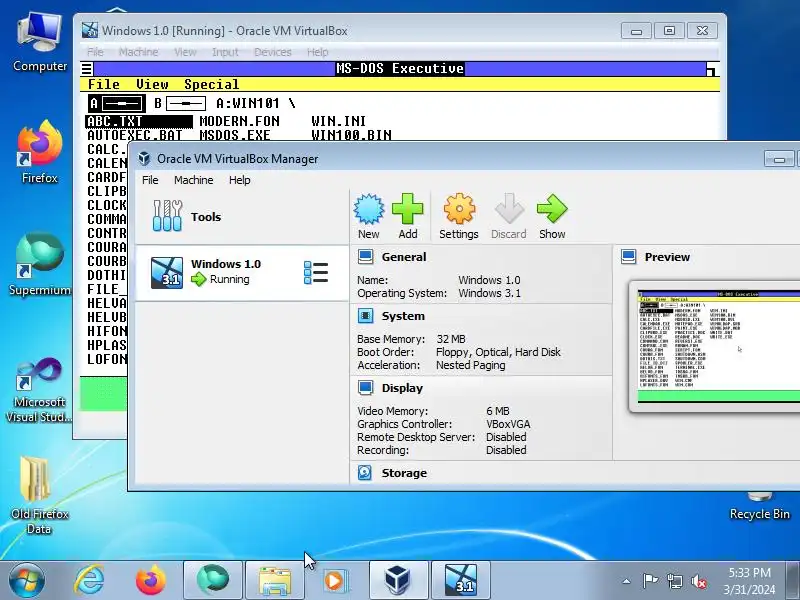The height and width of the screenshot is (600, 800).
Task: Click Firefox icon in the taskbar
Action: tap(151, 581)
